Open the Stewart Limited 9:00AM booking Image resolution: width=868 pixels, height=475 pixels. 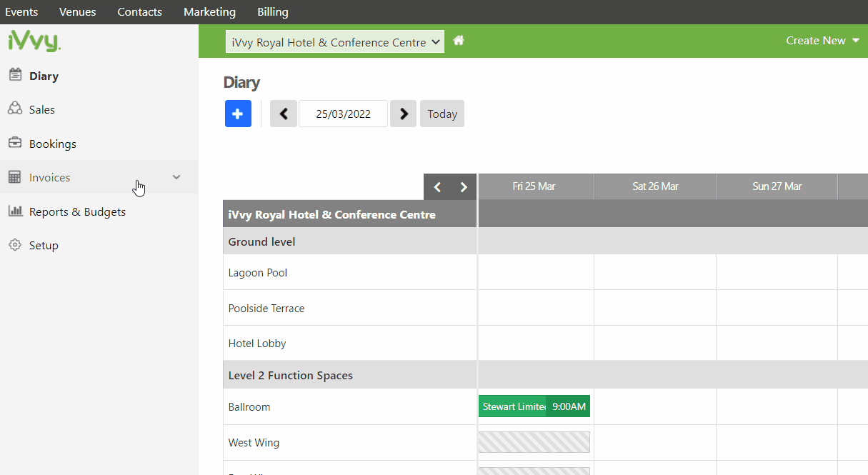coord(534,406)
